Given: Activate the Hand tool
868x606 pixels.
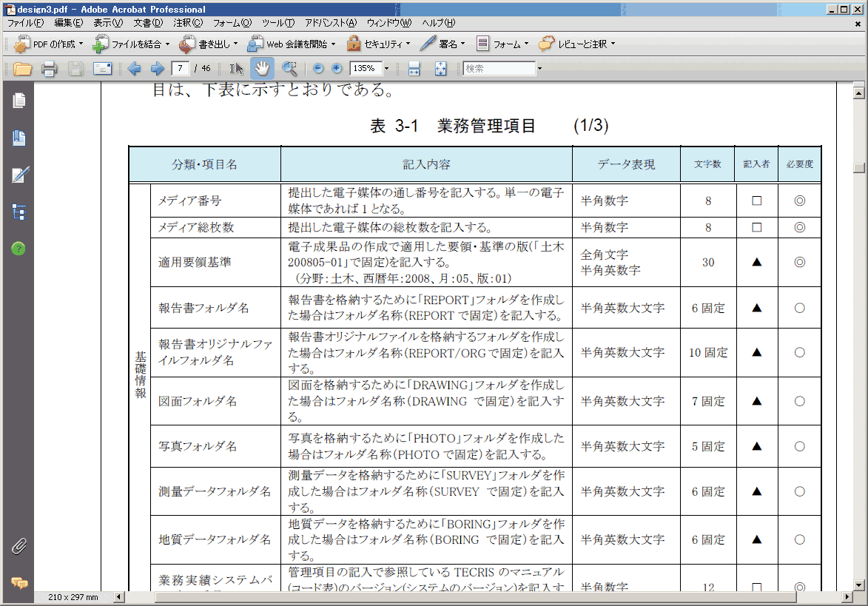Looking at the screenshot, I should click(x=262, y=69).
